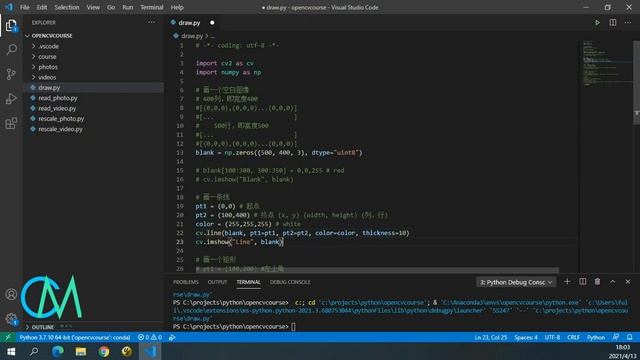Screen dimensions: 640x360
Task: Open the File menu
Action: pos(24,7)
